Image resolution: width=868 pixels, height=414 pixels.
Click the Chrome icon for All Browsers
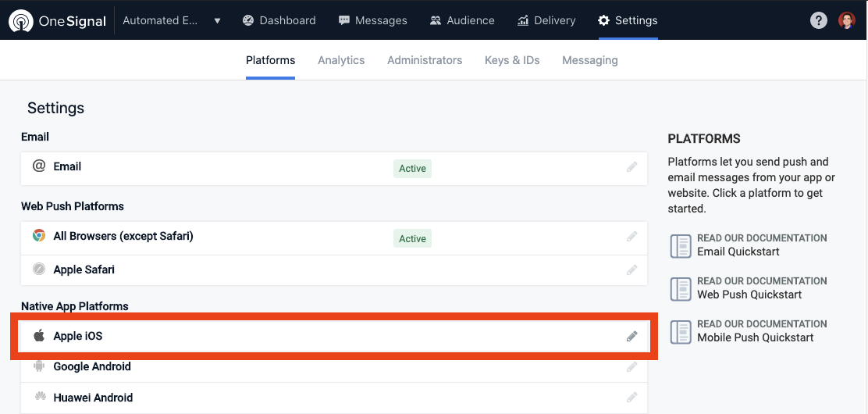coord(39,236)
